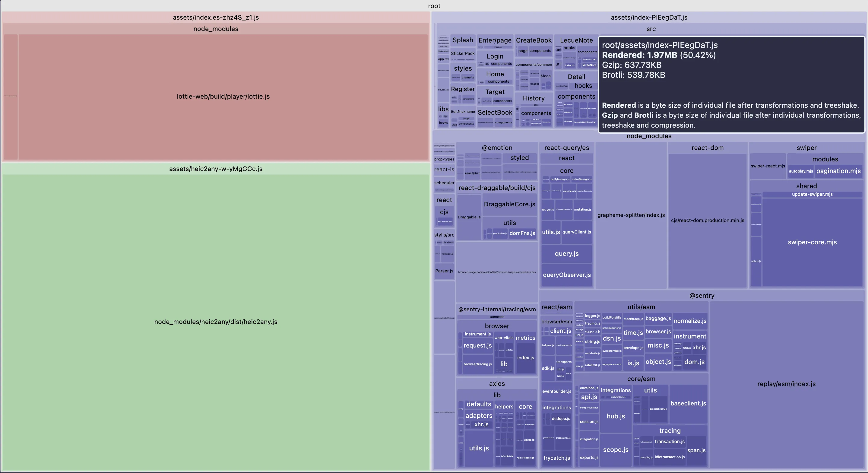Click the swiper-react.mjs block
The width and height of the screenshot is (868, 473).
point(768,166)
